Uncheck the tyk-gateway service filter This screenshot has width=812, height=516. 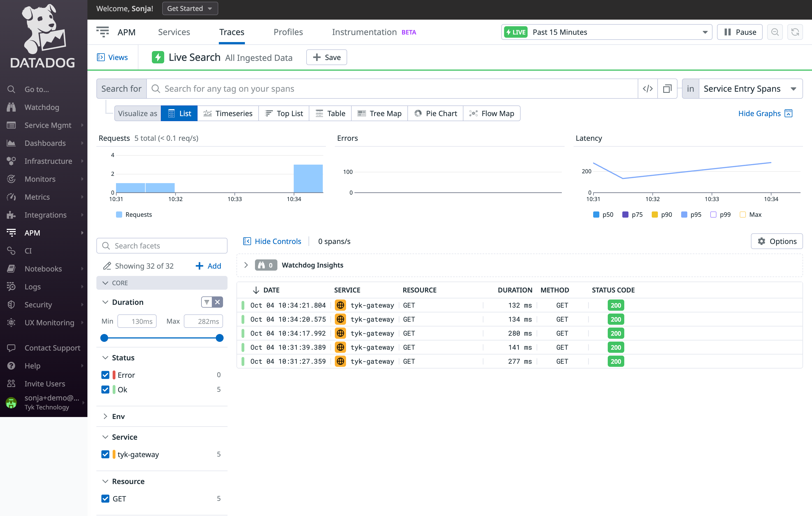[106, 454]
